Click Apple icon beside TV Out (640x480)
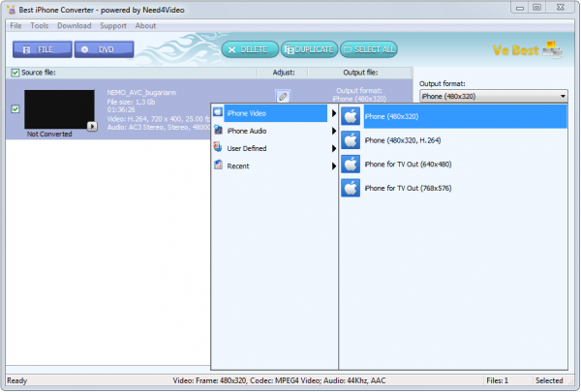The height and width of the screenshot is (392, 581). [351, 165]
